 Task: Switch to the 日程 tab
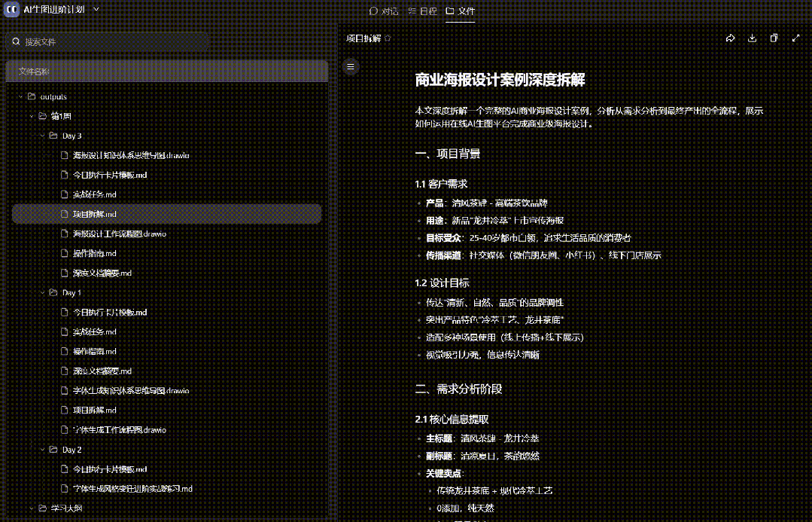[423, 11]
